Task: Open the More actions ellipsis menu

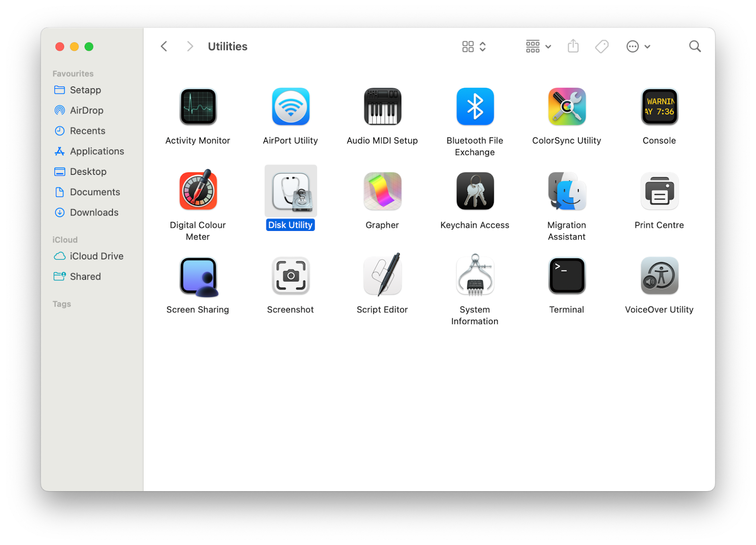Action: click(638, 46)
